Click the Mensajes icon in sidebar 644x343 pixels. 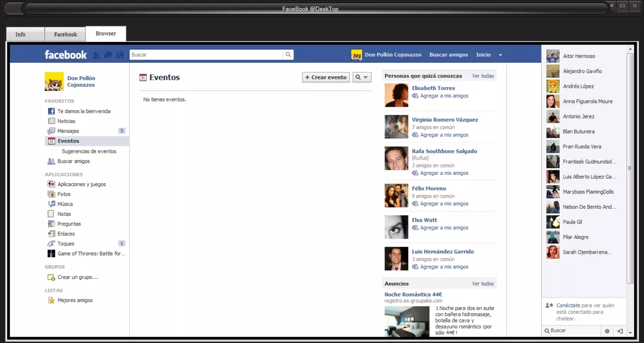[51, 131]
